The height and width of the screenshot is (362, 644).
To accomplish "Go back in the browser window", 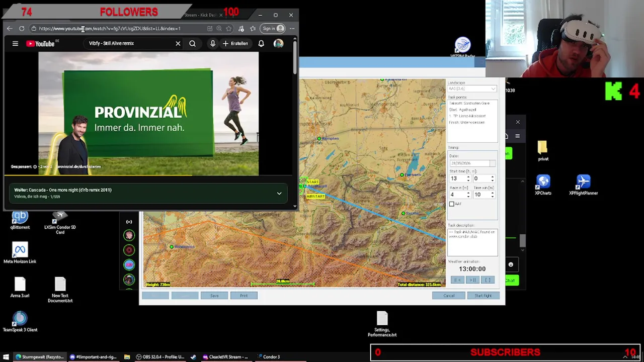I will pos(10,29).
